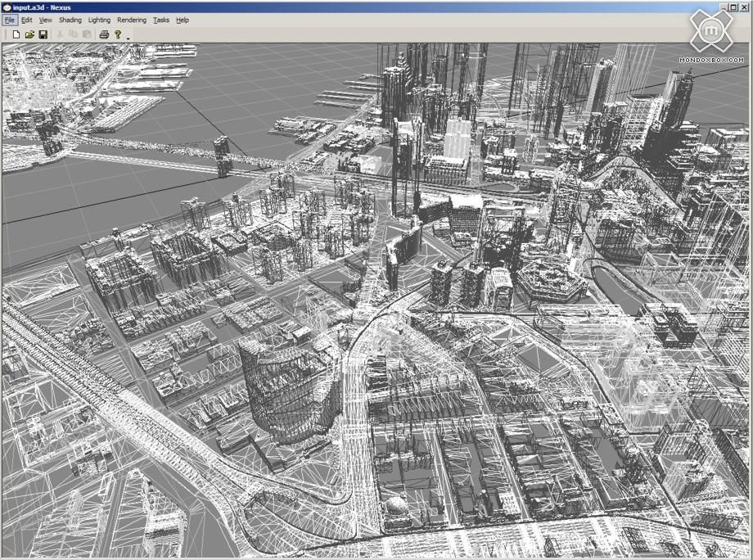Maximize the Nexus window
Screen dimensions: 753x560
pyautogui.click(x=733, y=7)
